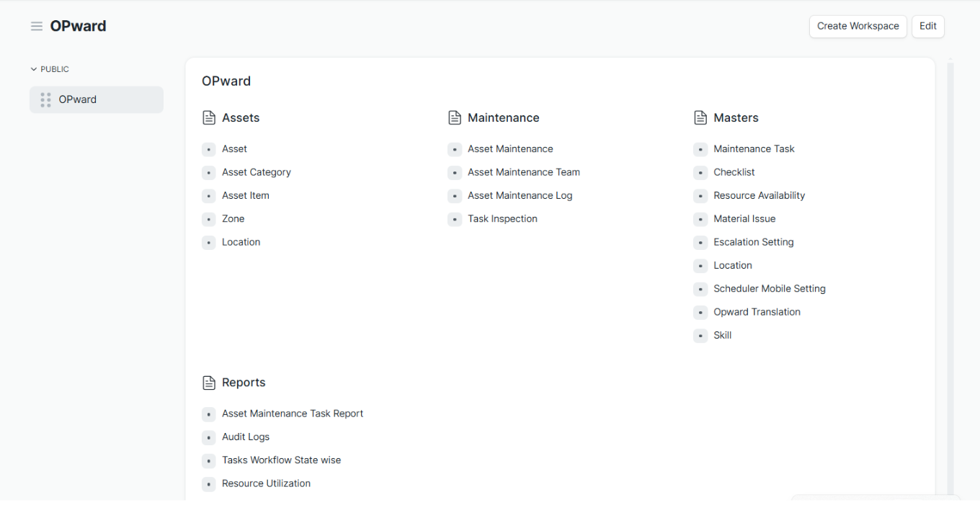This screenshot has height=505, width=980.
Task: Go to Resource Availability in Masters
Action: (x=759, y=196)
